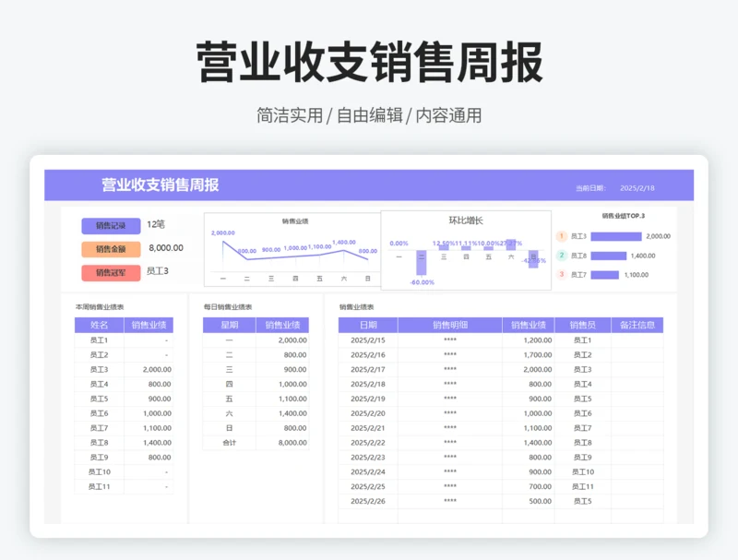Viewport: 738px width, 560px height.
Task: Click the 2,000.00 peak label in line chart
Action: point(223,232)
